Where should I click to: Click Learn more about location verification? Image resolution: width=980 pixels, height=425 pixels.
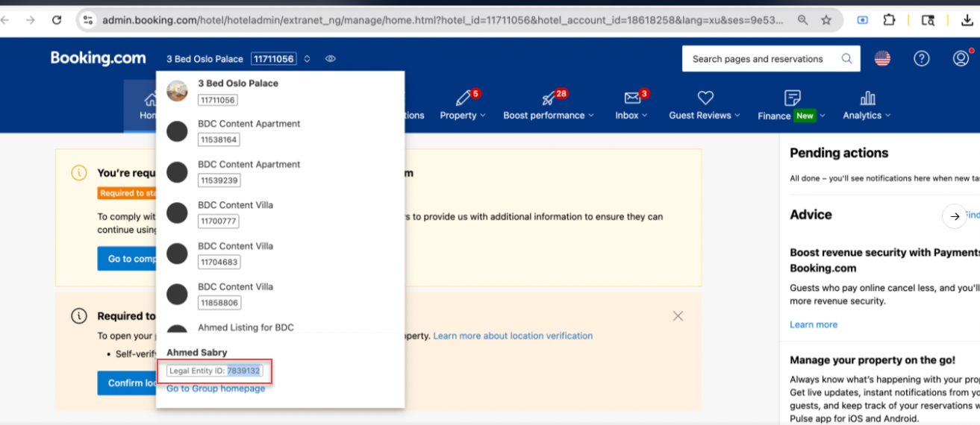pos(513,336)
